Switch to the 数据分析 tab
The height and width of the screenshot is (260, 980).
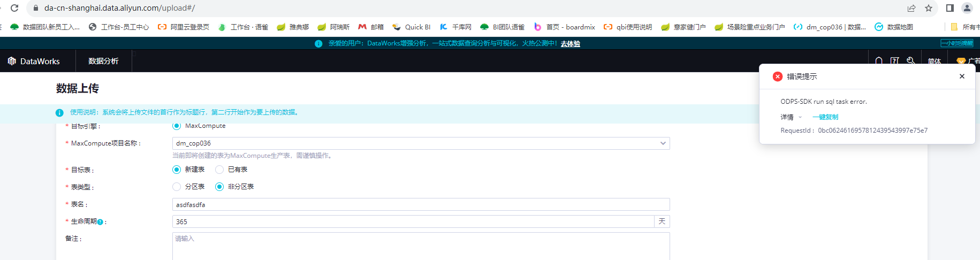click(x=103, y=61)
